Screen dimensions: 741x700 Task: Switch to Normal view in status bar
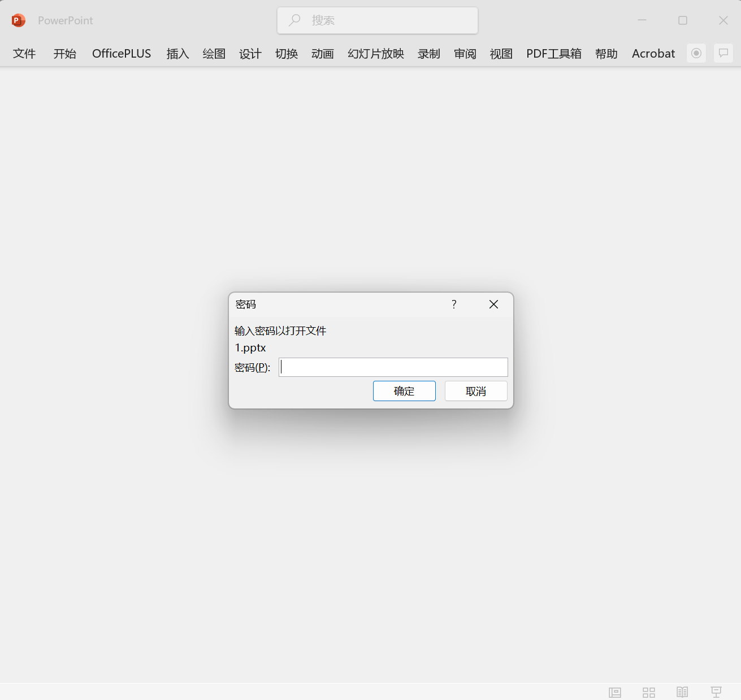pos(614,692)
